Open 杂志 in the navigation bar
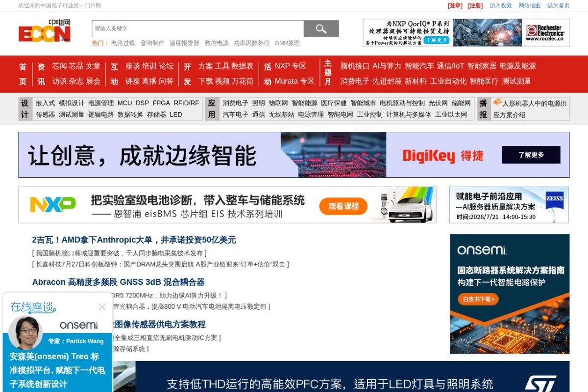 [76, 81]
